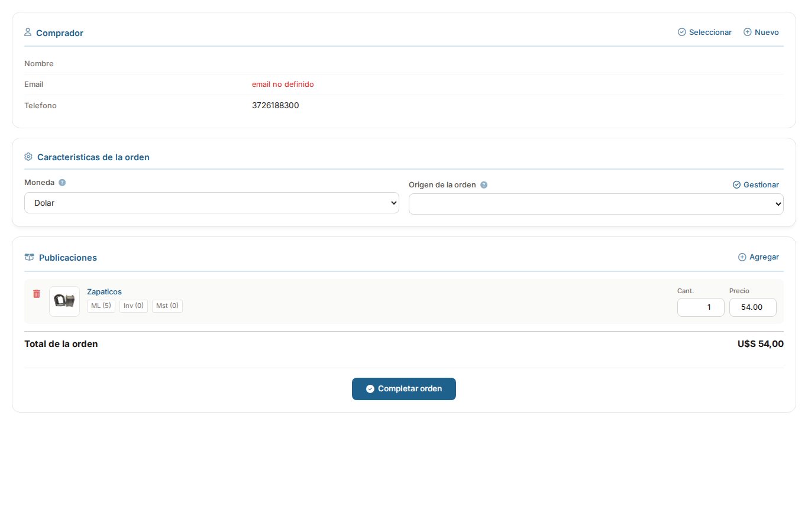
Task: Open the Zapaticos publication link
Action: coord(104,291)
